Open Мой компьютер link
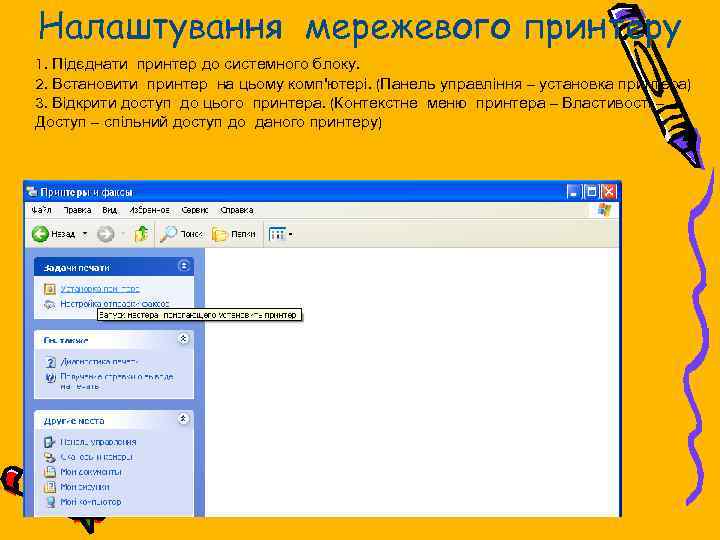Image resolution: width=720 pixels, height=540 pixels. point(90,502)
